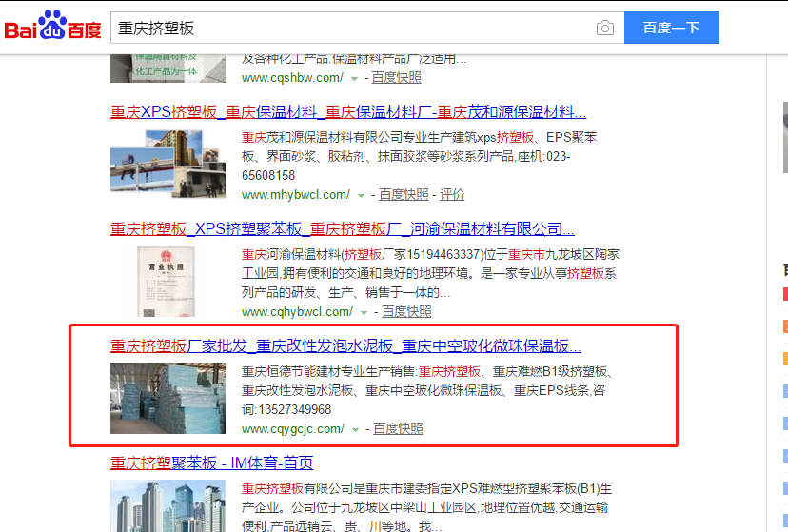Expand the arrow beside www.cqhybwcl.com
Image resolution: width=788 pixels, height=532 pixels.
364,312
